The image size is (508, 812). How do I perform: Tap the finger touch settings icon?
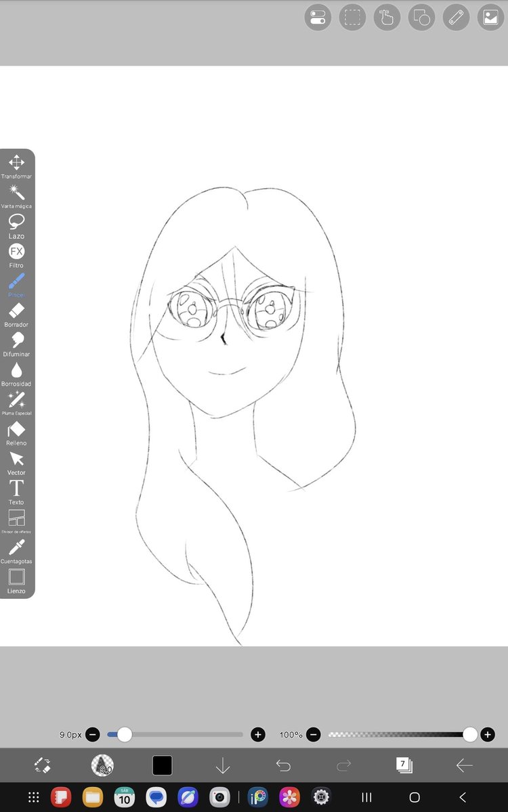387,17
